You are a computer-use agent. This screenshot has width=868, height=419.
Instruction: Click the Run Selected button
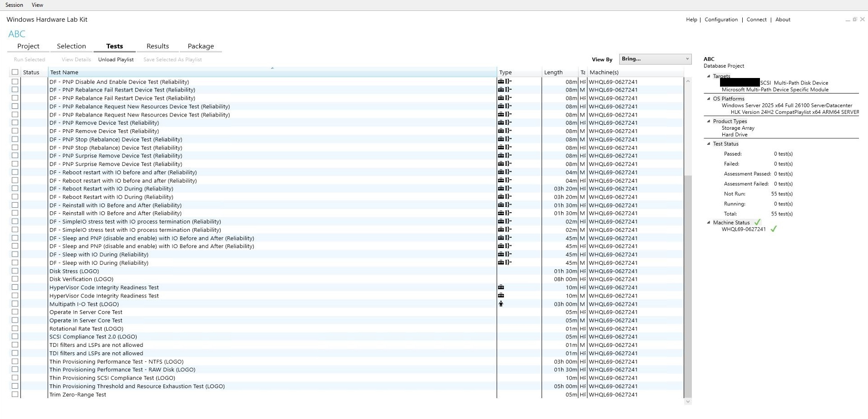(x=30, y=59)
